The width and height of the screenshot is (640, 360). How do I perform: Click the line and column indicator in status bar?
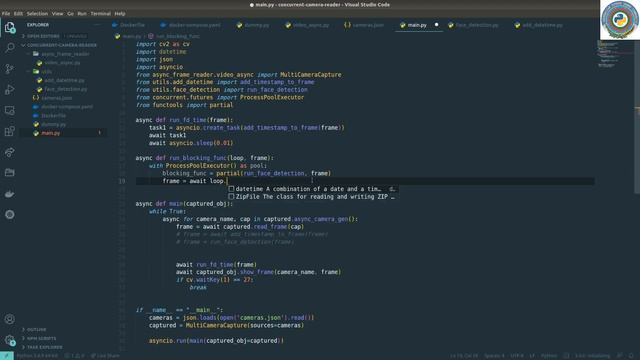[464, 356]
